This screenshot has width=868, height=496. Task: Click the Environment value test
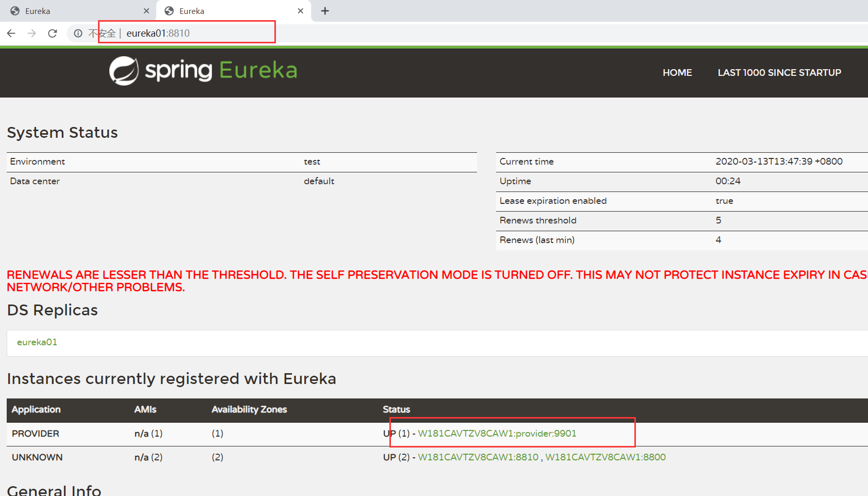point(312,162)
